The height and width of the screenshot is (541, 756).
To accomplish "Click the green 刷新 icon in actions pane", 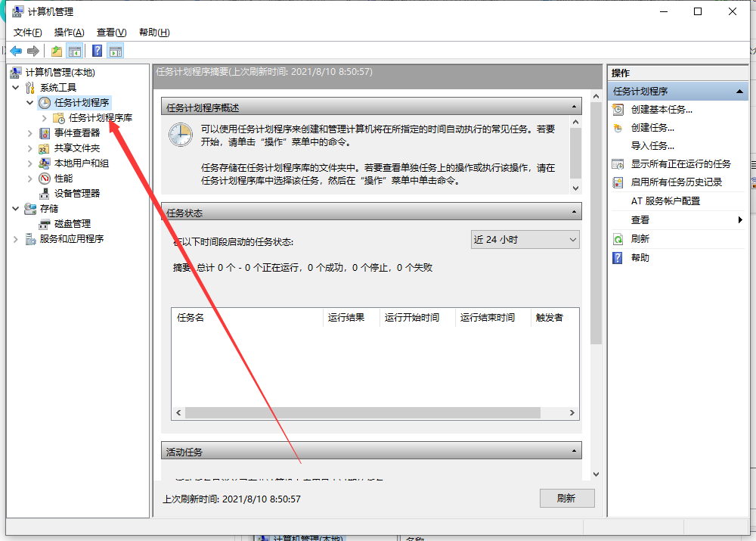I will (618, 239).
